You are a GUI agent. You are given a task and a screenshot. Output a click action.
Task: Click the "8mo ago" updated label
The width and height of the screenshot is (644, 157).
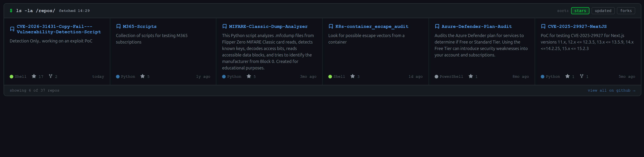[x=520, y=77]
